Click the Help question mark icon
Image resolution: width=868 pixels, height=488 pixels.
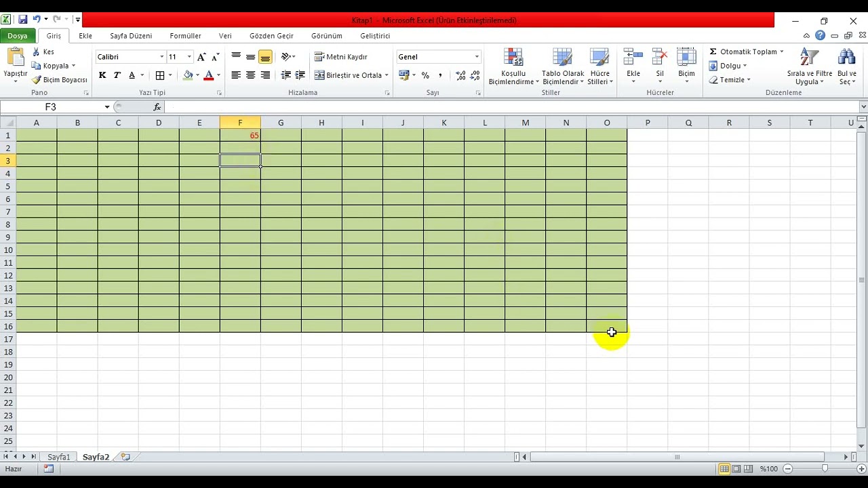821,35
